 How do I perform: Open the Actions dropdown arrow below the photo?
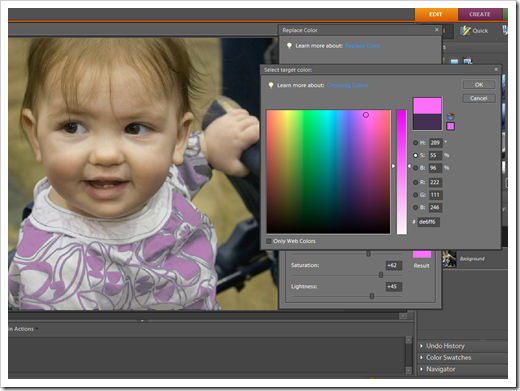coord(37,329)
